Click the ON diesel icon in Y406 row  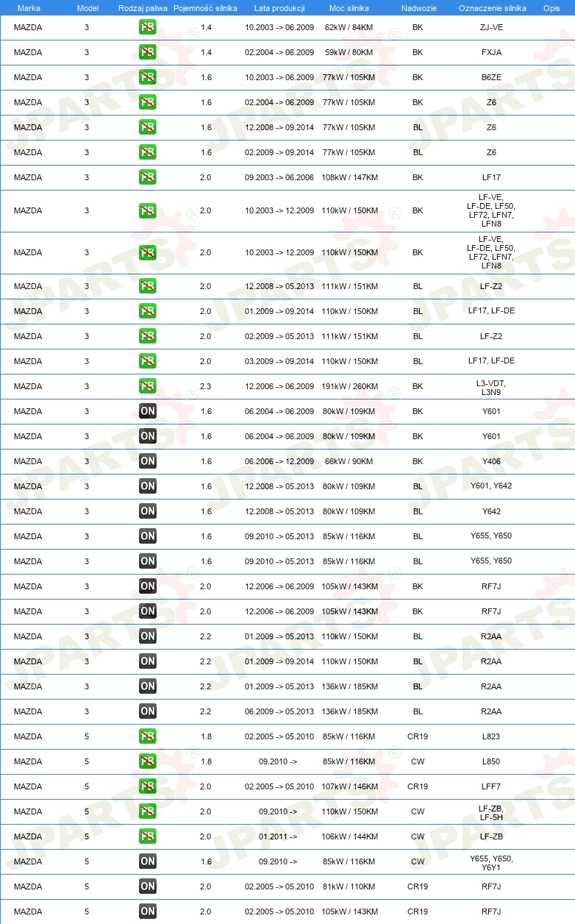click(x=148, y=462)
